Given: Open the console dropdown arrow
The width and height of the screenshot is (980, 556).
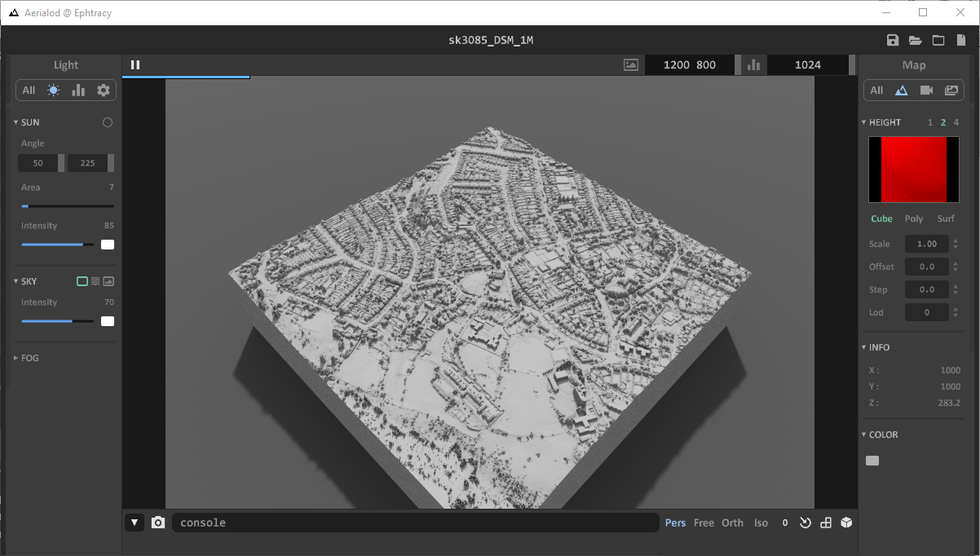Looking at the screenshot, I should pos(134,522).
